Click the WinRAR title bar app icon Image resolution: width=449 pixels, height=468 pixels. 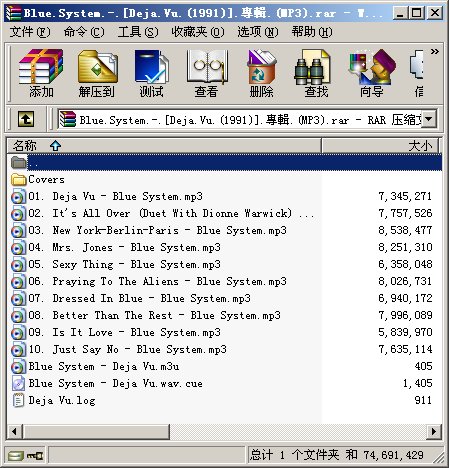tap(13, 13)
